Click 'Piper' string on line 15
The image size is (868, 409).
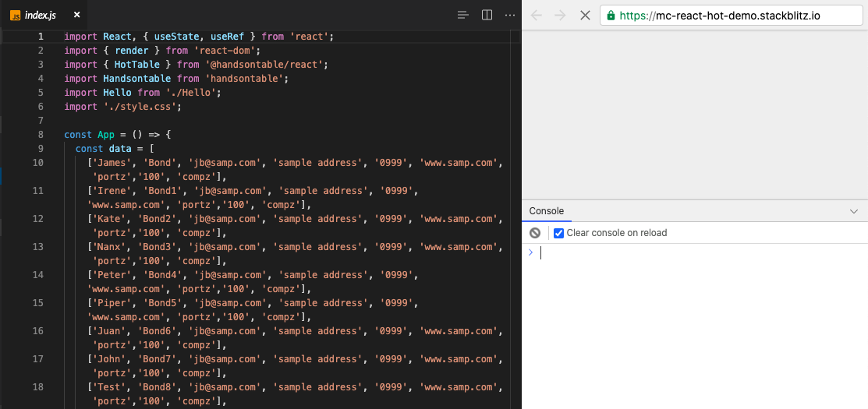[112, 303]
